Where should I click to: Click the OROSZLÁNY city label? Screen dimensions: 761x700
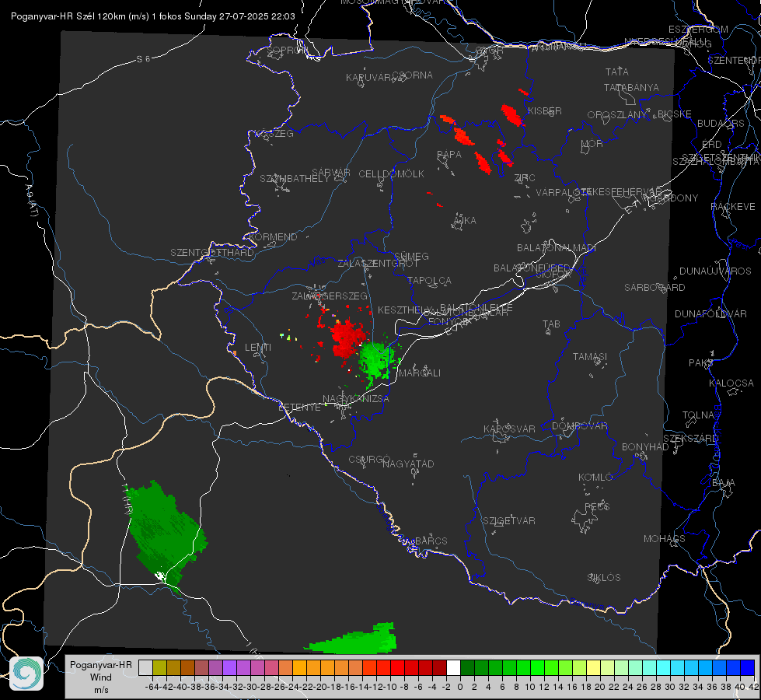[x=617, y=115]
